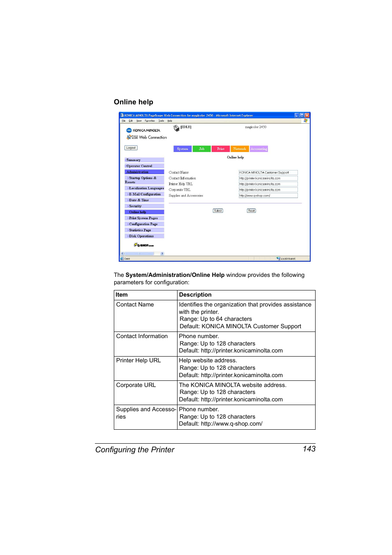Switch to the Accounting tab
The image size is (392, 555).
coord(259,149)
